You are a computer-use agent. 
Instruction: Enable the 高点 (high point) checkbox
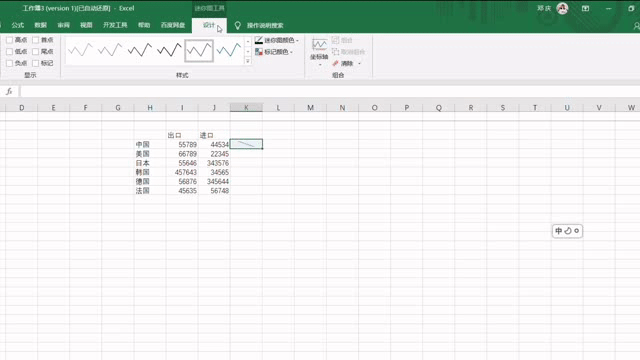[9, 40]
